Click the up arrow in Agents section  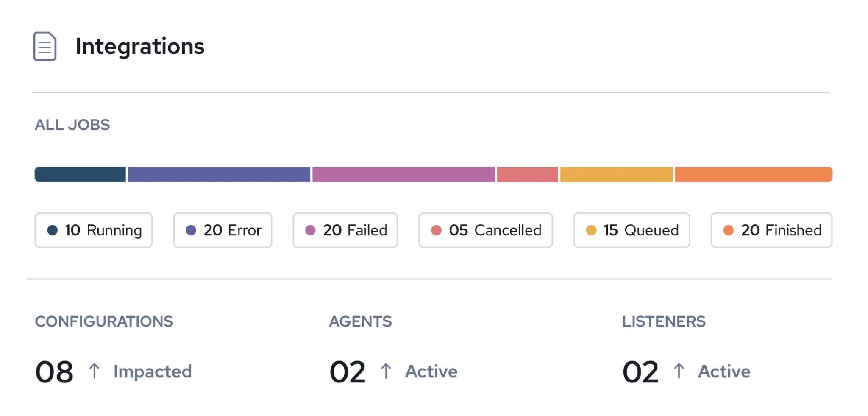tap(386, 371)
